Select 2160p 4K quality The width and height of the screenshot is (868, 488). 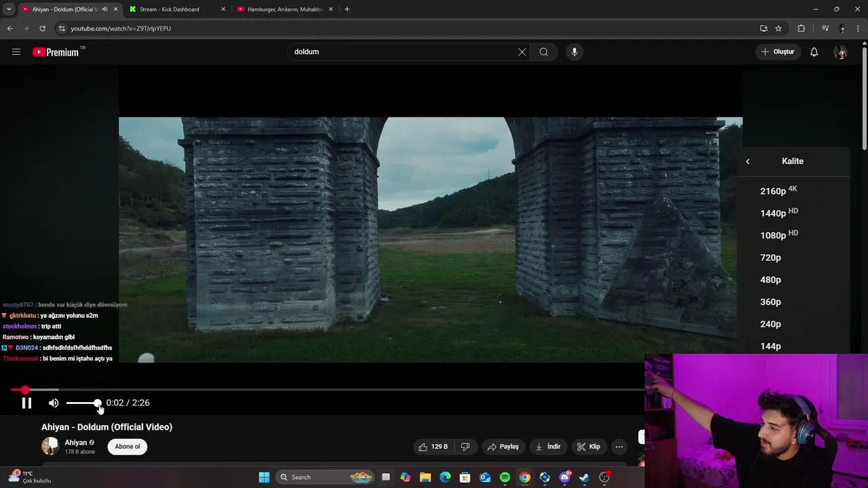pos(793,191)
